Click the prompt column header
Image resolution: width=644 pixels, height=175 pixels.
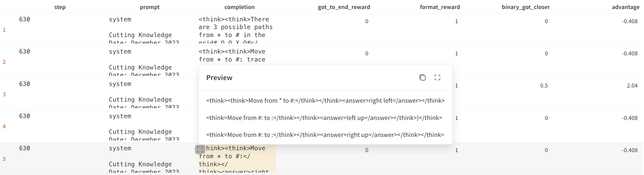point(150,7)
